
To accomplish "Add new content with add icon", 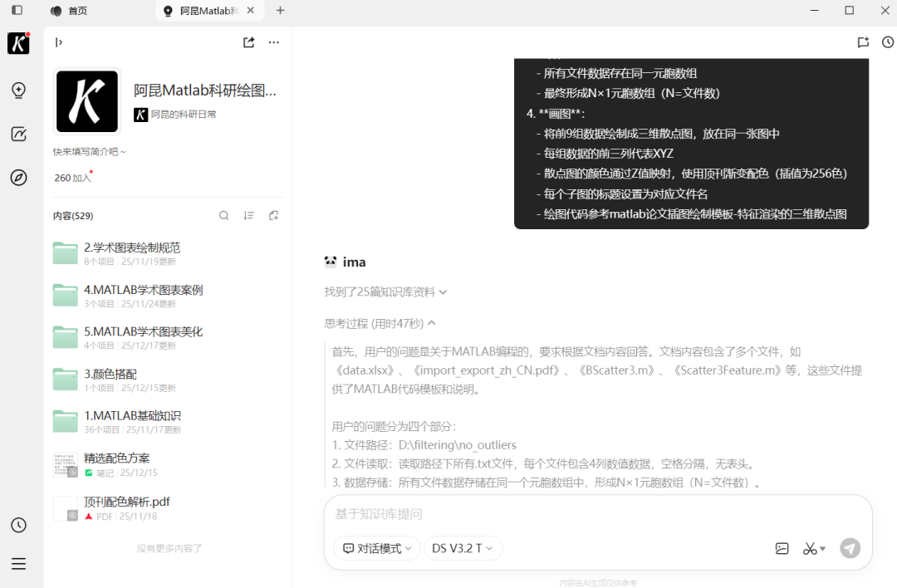I will tap(274, 216).
